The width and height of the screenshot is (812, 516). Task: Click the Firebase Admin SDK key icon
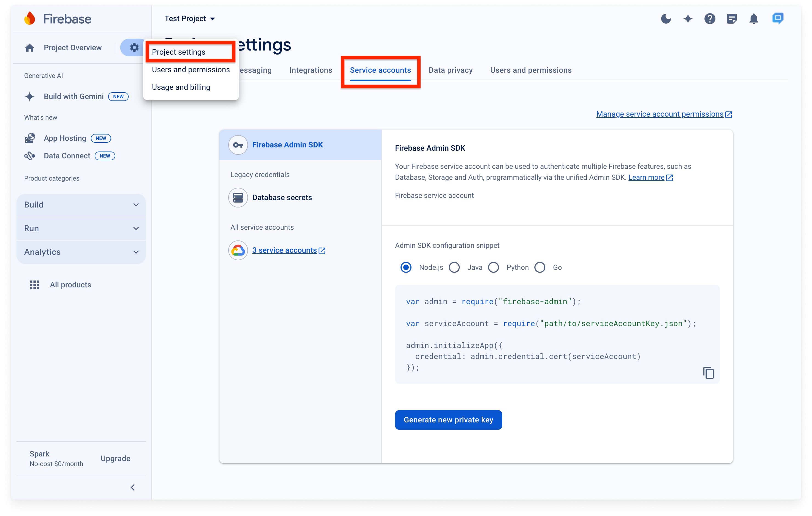pyautogui.click(x=238, y=145)
